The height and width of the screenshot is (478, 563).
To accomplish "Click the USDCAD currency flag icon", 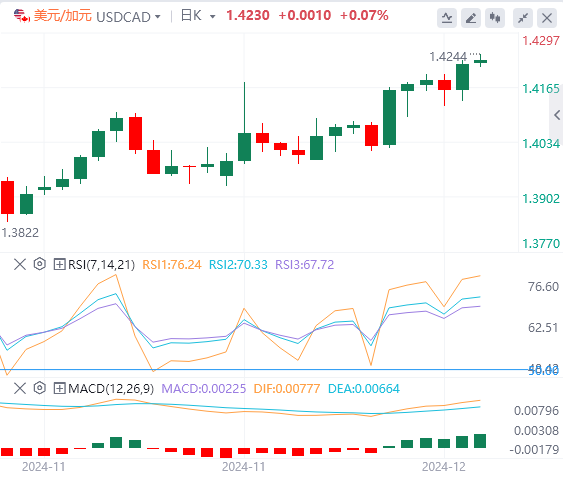I will 22,16.
